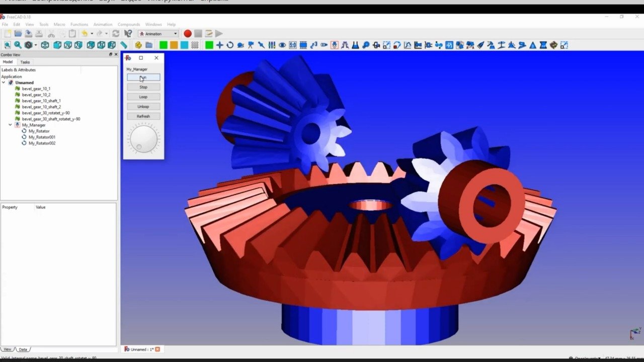Click the New document icon

pyautogui.click(x=8, y=34)
